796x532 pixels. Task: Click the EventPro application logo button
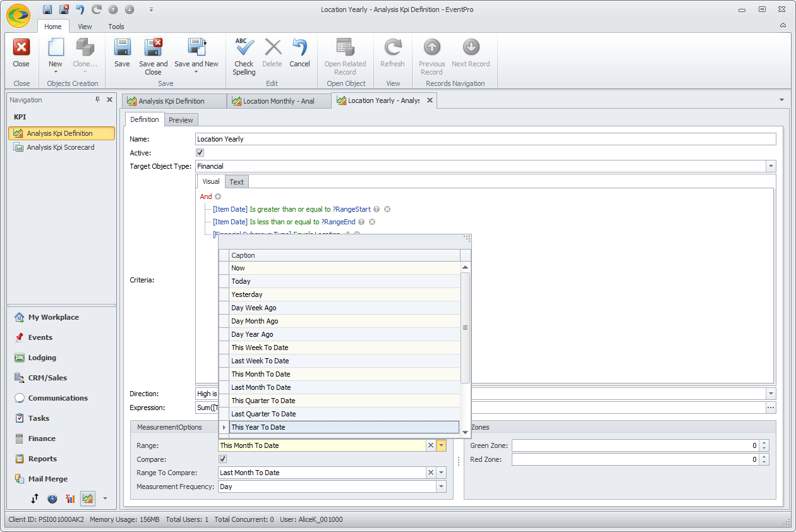(x=18, y=16)
